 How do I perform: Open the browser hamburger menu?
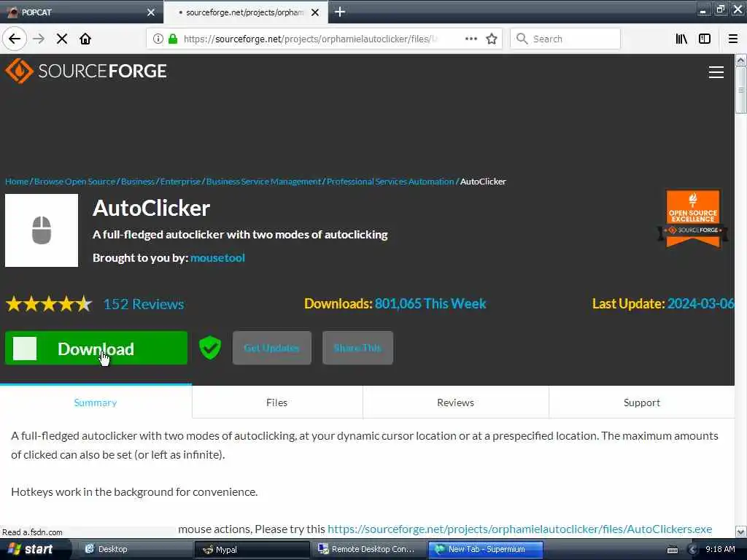pos(733,39)
